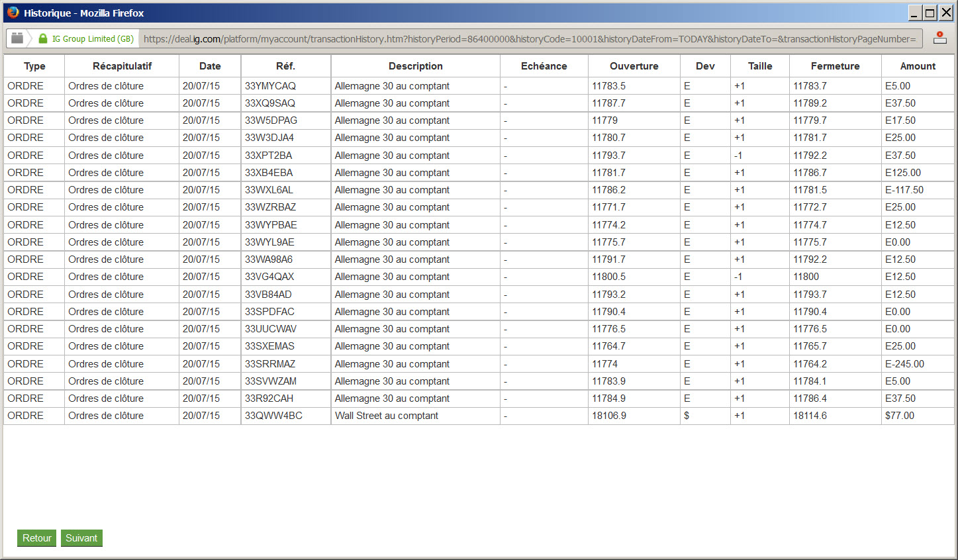Click the 11800.5 opening price

(609, 277)
